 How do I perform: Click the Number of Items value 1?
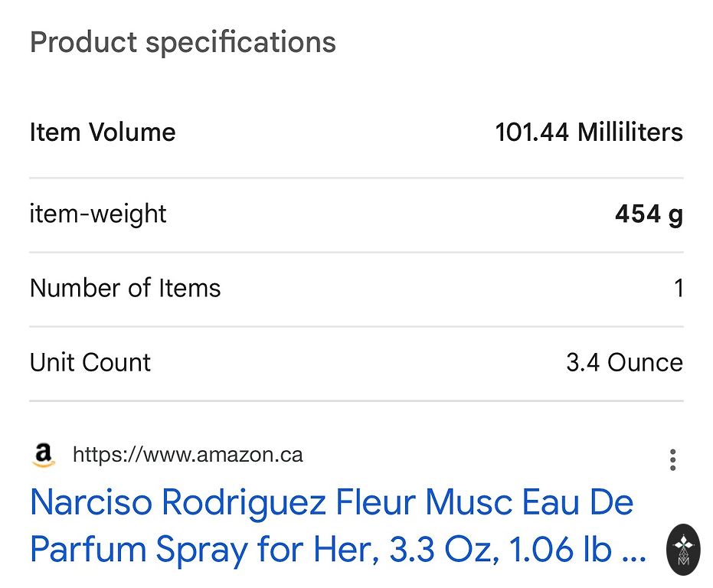click(x=678, y=289)
